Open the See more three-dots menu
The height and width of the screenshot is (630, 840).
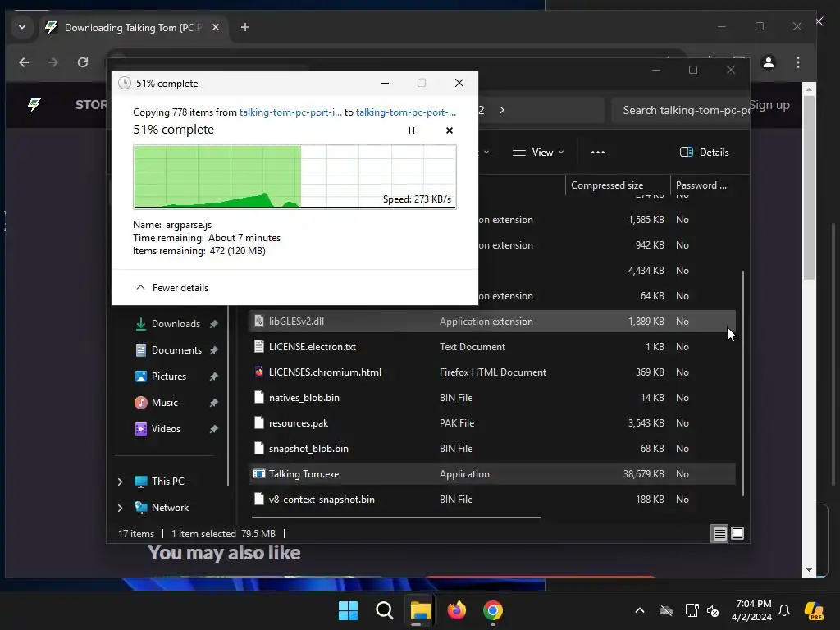click(x=598, y=152)
